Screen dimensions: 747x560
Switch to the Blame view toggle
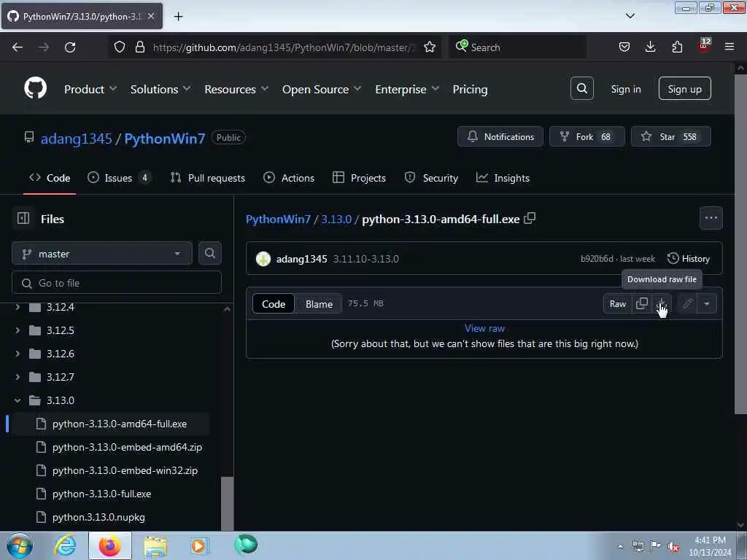[x=319, y=304]
